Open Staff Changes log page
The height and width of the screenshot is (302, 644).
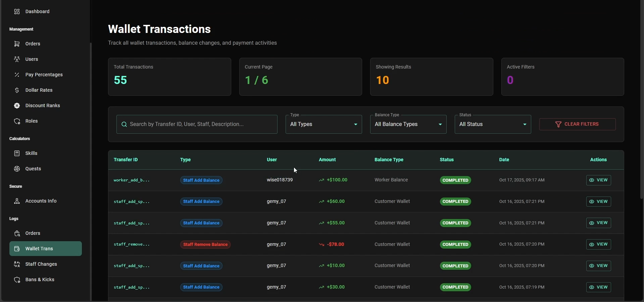pyautogui.click(x=41, y=264)
